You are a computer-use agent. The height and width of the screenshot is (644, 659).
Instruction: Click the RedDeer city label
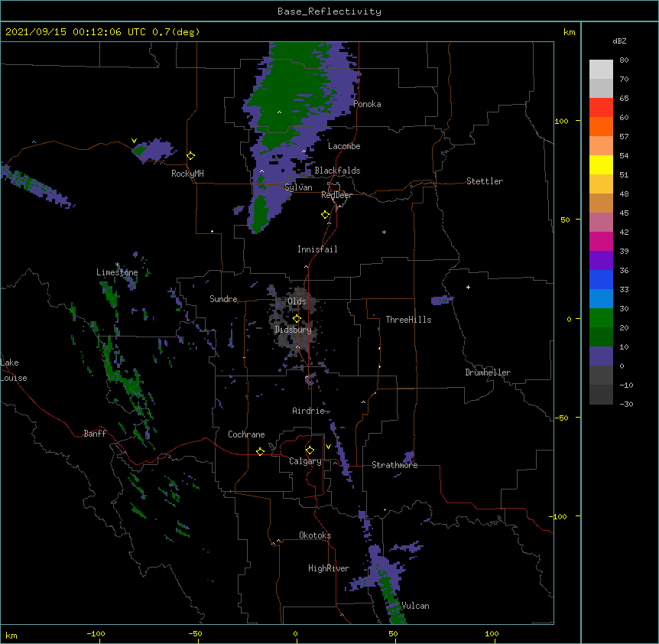(x=336, y=195)
